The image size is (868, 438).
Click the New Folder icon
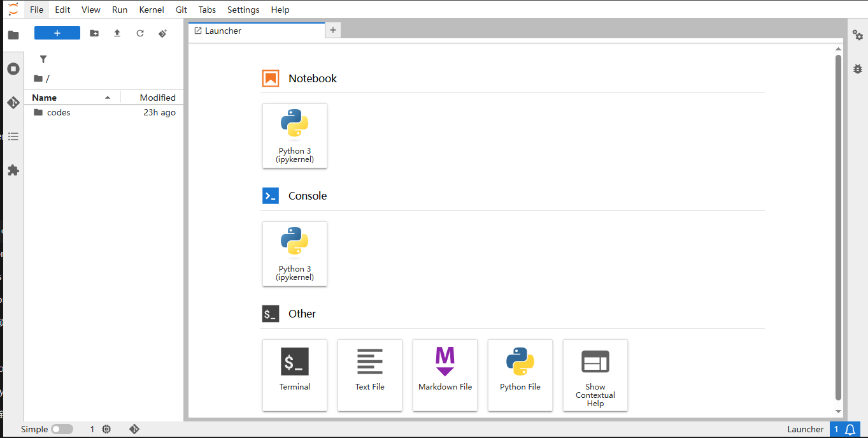pyautogui.click(x=94, y=33)
